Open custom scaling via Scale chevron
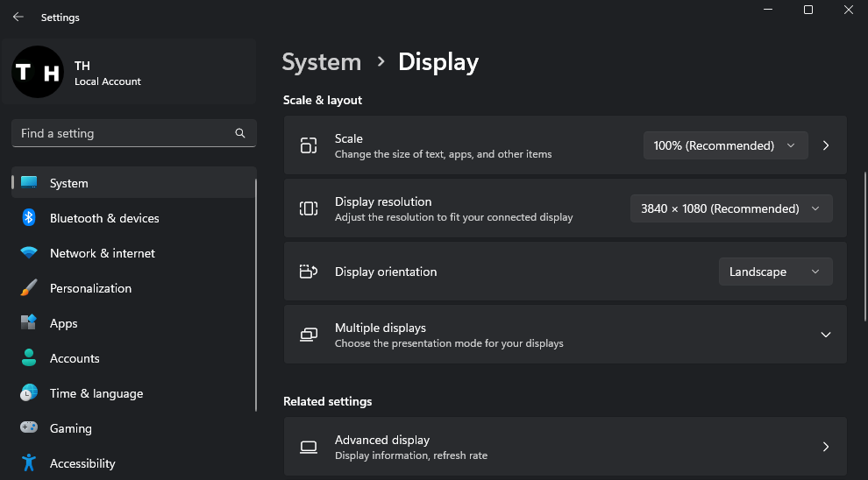Viewport: 868px width, 480px height. [x=826, y=145]
